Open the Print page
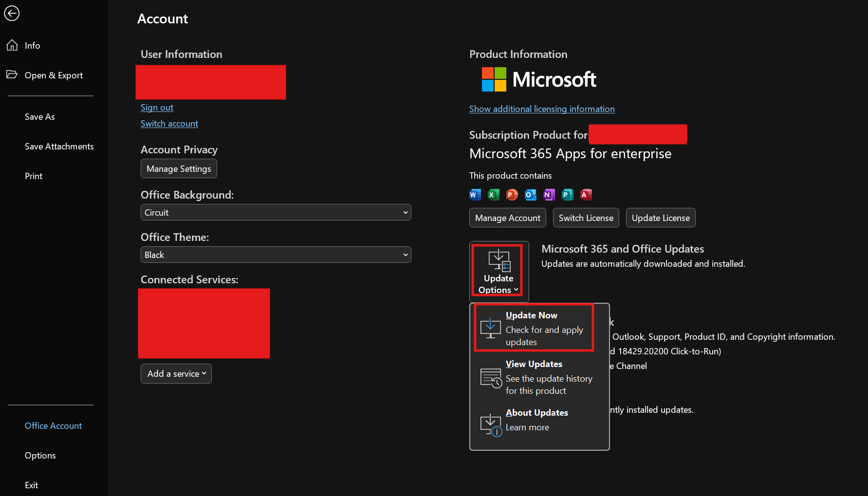 (34, 176)
